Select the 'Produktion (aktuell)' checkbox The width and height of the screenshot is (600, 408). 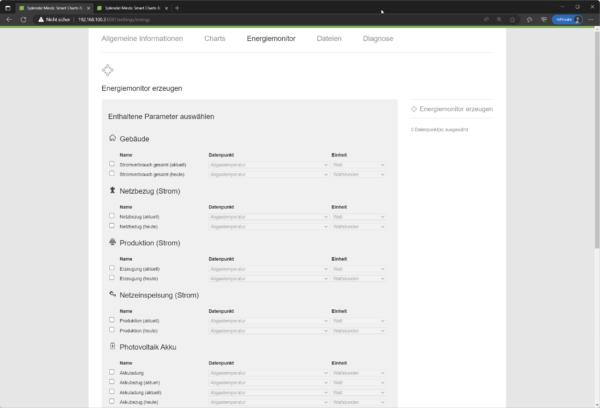pos(112,320)
